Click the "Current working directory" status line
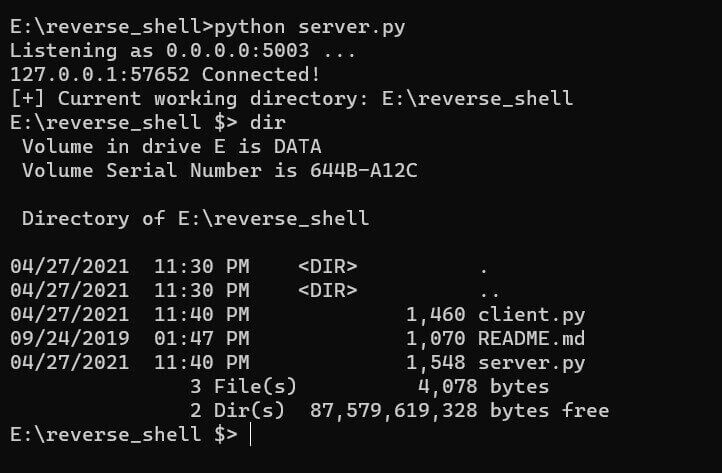Image resolution: width=722 pixels, height=473 pixels. click(291, 99)
